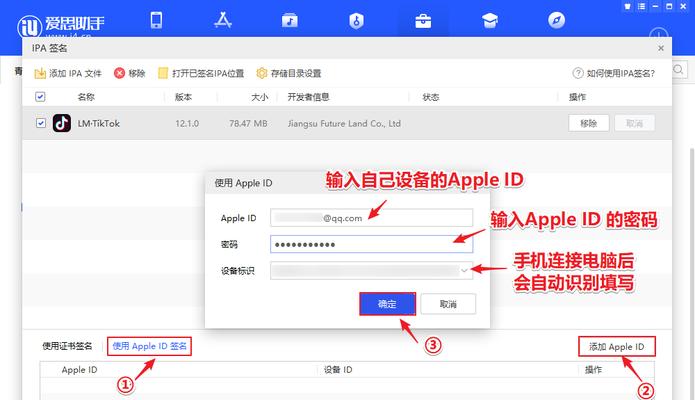Click Device ID column header in bottom table
The height and width of the screenshot is (400, 695).
(338, 370)
